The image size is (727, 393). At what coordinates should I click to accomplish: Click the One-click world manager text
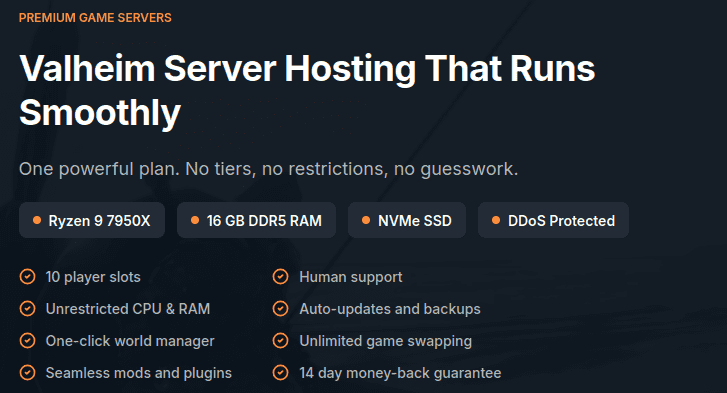pyautogui.click(x=130, y=341)
